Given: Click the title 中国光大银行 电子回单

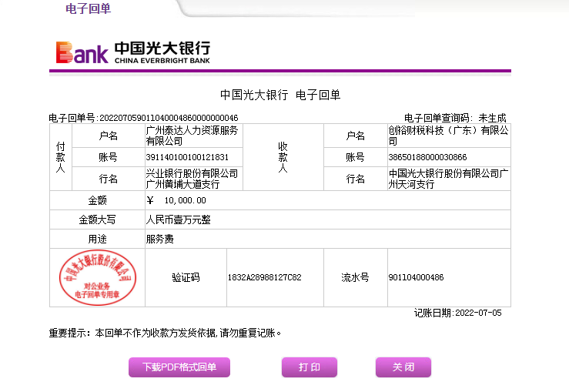Looking at the screenshot, I should pyautogui.click(x=280, y=95).
